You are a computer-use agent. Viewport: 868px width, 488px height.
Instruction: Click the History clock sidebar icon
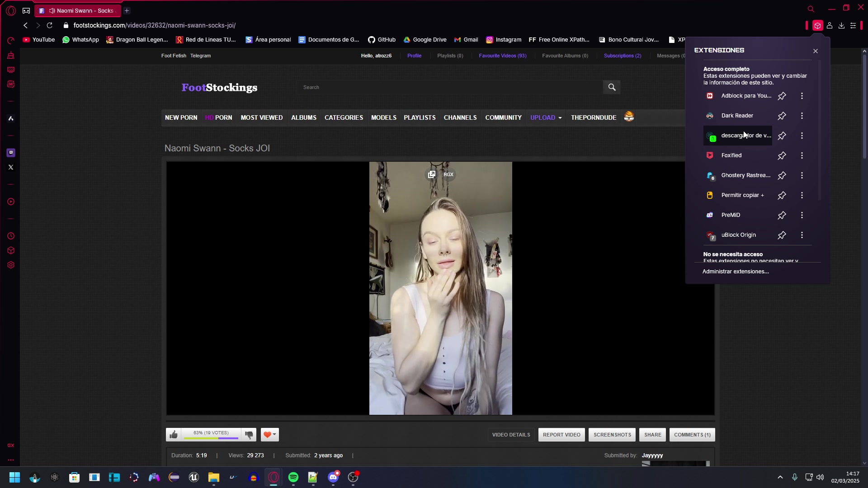coord(11,236)
